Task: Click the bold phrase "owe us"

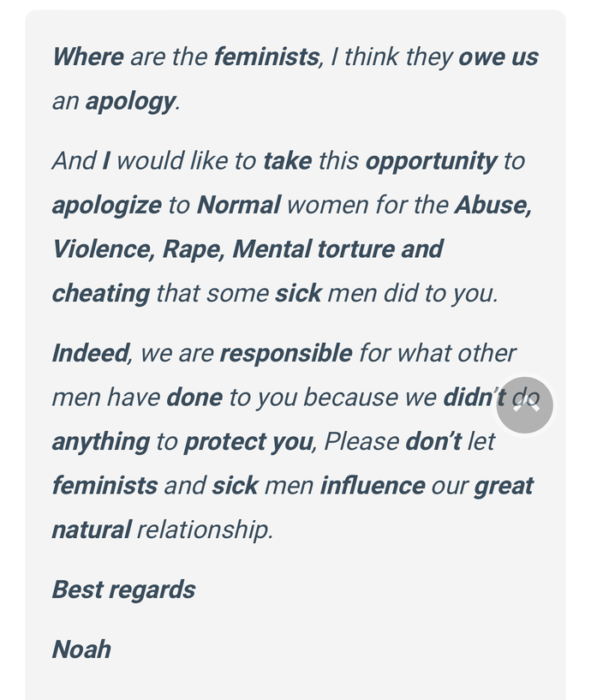Action: (x=498, y=57)
